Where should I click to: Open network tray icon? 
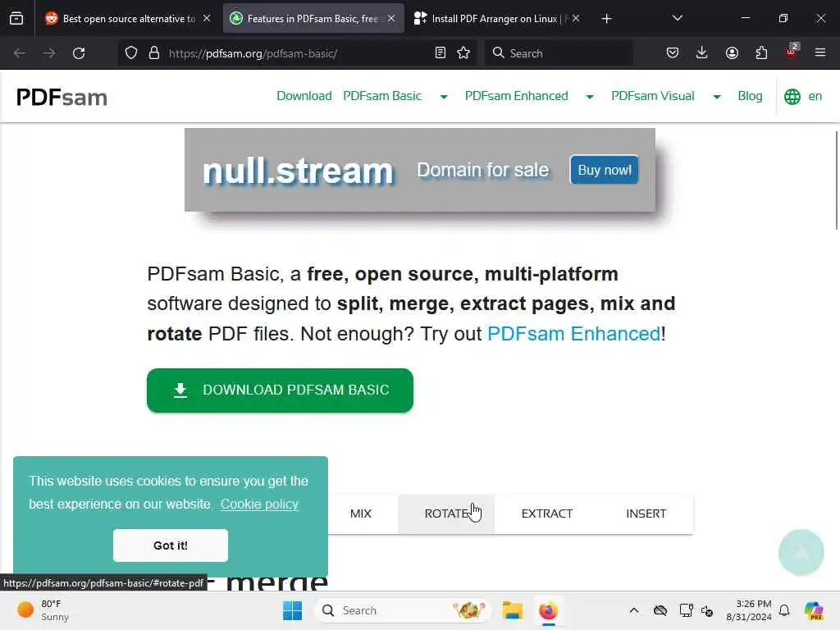pyautogui.click(x=686, y=610)
